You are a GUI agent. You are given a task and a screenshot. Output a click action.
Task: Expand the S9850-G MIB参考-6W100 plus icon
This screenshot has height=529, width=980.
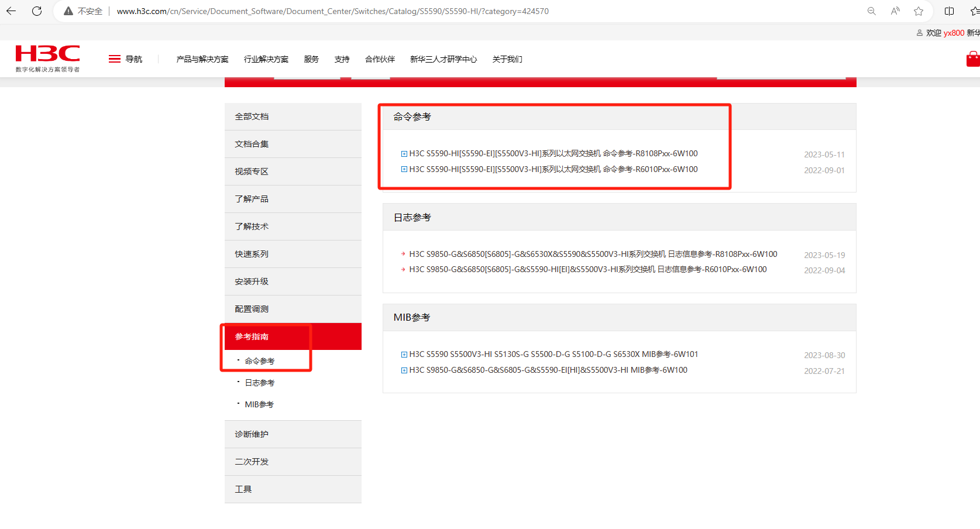pyautogui.click(x=404, y=370)
